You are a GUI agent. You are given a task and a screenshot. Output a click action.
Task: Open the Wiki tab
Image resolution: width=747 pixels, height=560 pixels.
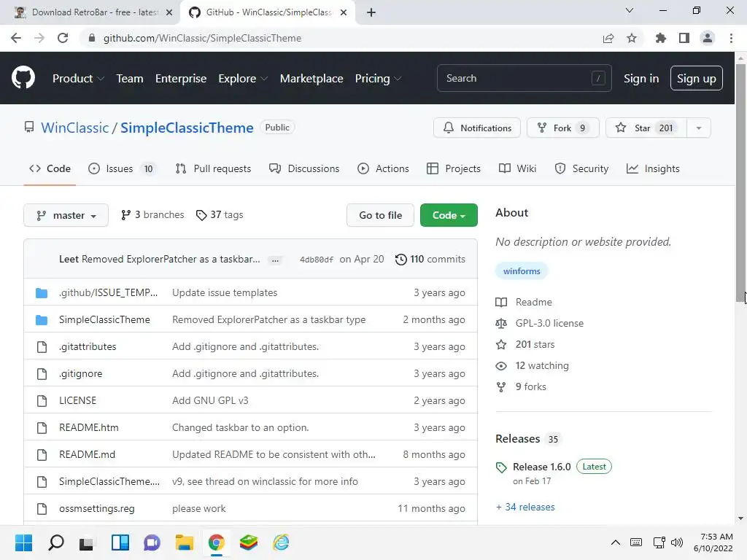tap(517, 168)
